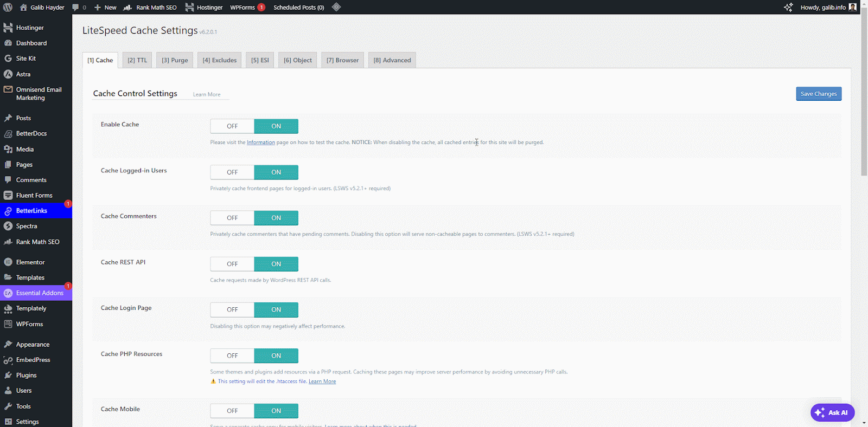Turn Cache Login Page OFF
This screenshot has width=868, height=427.
[232, 310]
